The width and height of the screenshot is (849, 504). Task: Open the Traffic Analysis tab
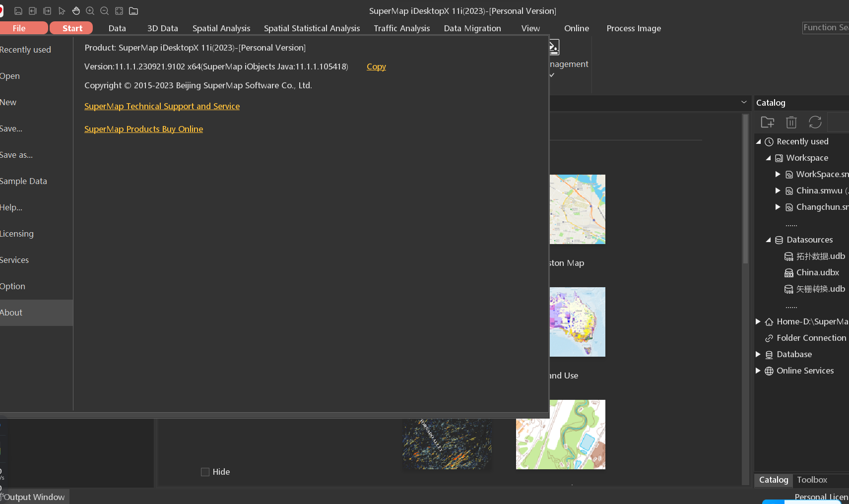[x=402, y=28]
